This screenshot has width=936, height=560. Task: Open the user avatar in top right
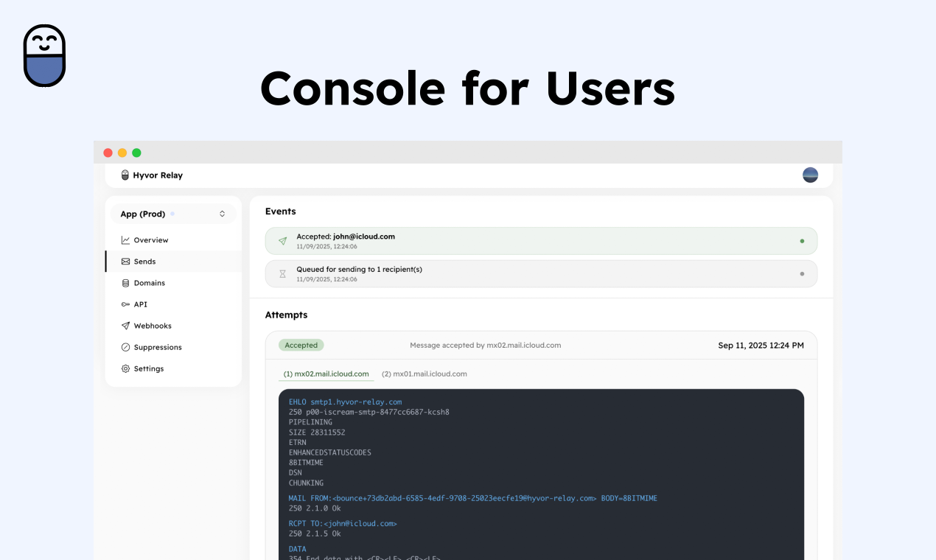point(810,175)
